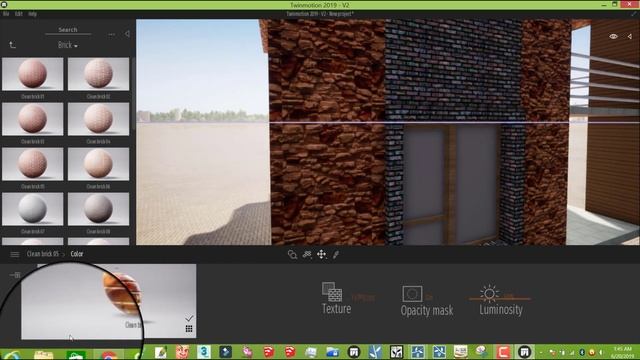
Task: Select the material eyedropper picker tool
Action: tap(336, 255)
